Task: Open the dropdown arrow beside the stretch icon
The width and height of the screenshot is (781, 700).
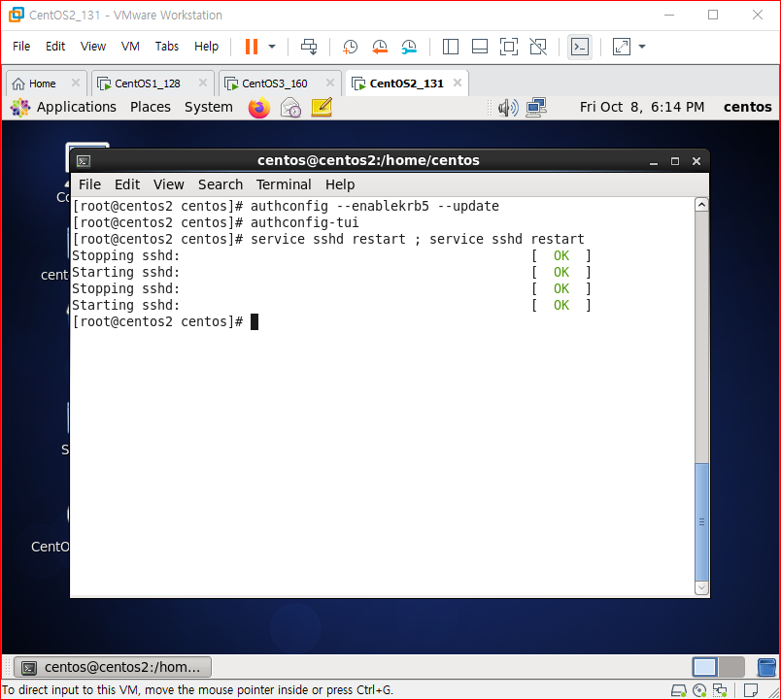Action: click(642, 47)
